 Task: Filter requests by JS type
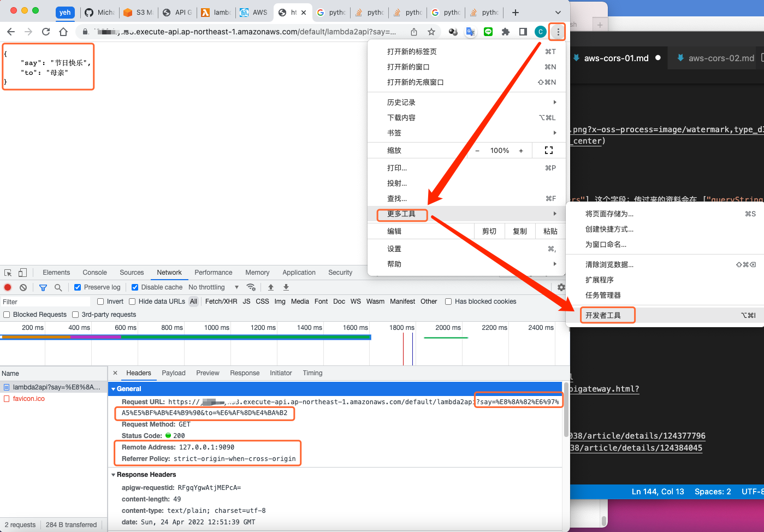click(246, 302)
